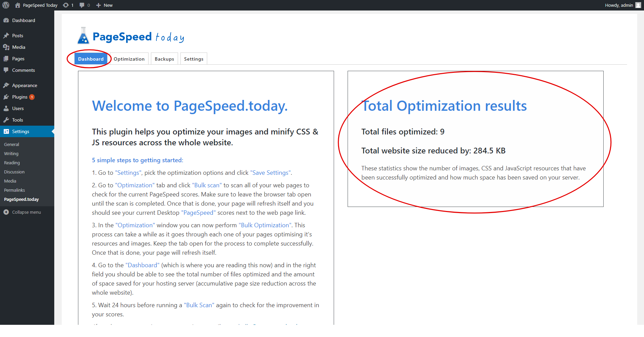Open Permalinks settings submenu item
This screenshot has height=337, width=644.
click(15, 190)
